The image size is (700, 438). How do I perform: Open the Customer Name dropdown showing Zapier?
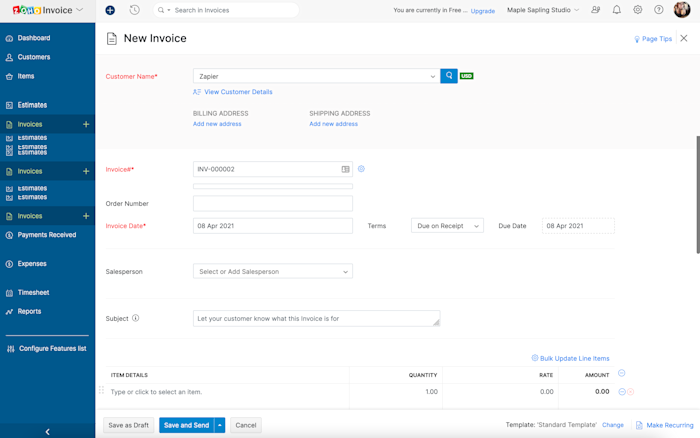pyautogui.click(x=316, y=76)
